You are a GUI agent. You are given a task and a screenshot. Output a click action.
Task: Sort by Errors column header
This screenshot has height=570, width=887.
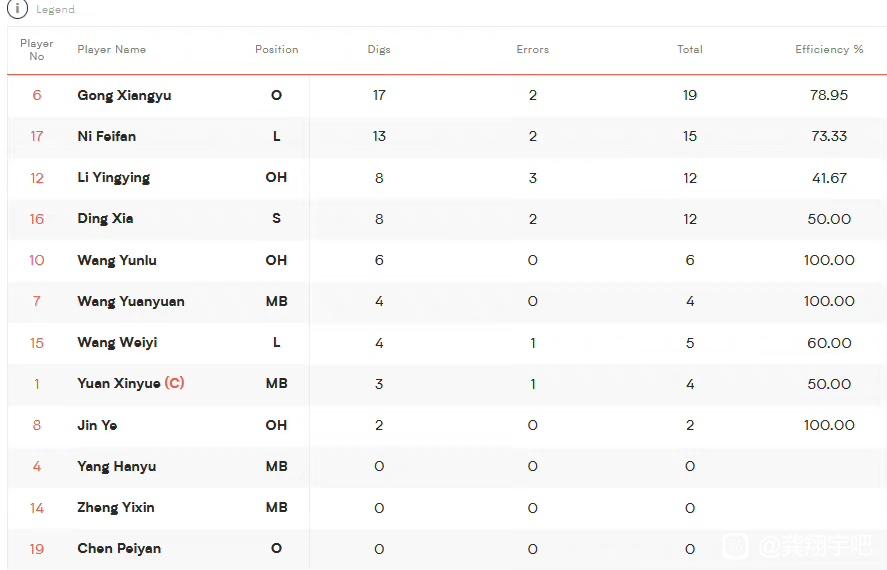pos(532,49)
